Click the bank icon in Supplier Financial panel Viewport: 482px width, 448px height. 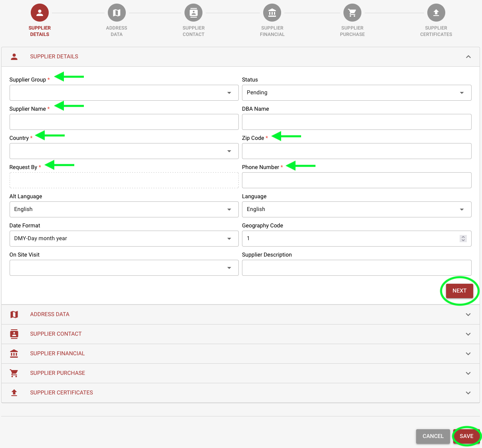pos(14,354)
